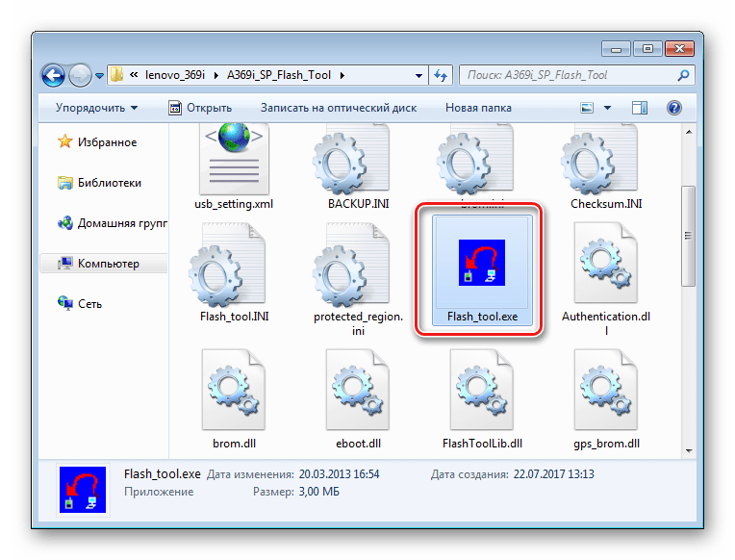The width and height of the screenshot is (735, 560).
Task: Open Библиотеки in the navigation pane
Action: coord(99,183)
